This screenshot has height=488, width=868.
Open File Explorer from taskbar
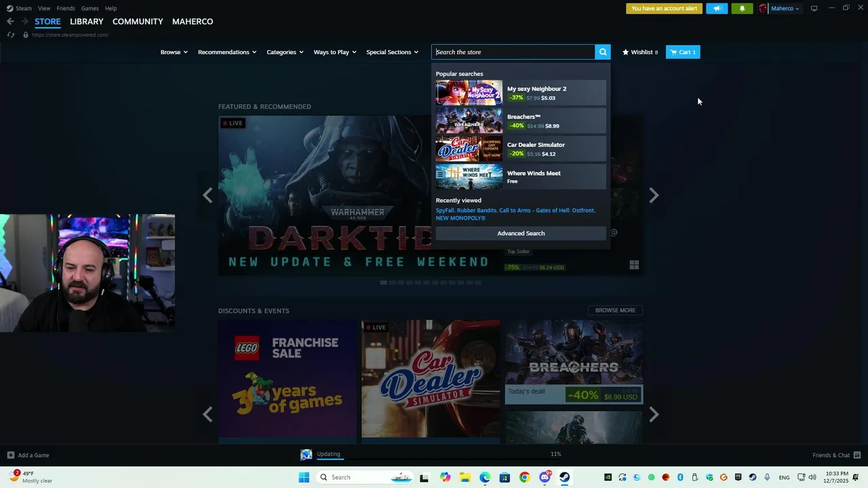click(x=465, y=477)
